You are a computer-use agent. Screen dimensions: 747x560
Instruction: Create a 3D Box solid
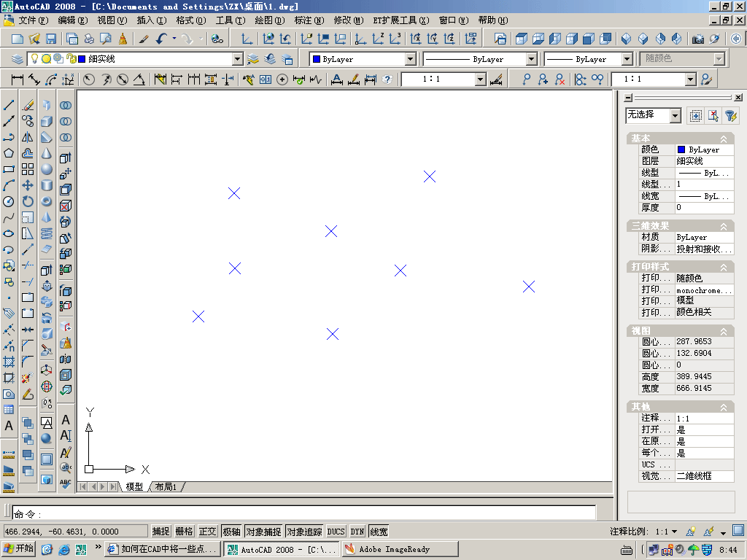pyautogui.click(x=46, y=121)
